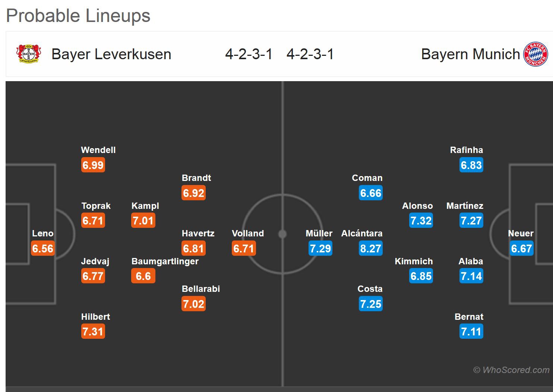Click the Bayern Munich club crest
Viewport: 553px width, 392px height.
point(535,54)
